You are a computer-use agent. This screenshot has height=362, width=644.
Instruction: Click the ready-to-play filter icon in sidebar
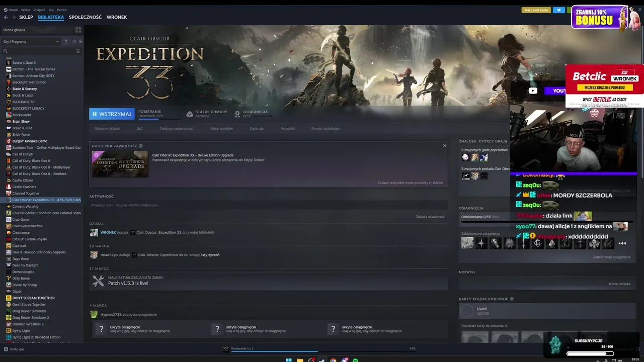point(80,41)
